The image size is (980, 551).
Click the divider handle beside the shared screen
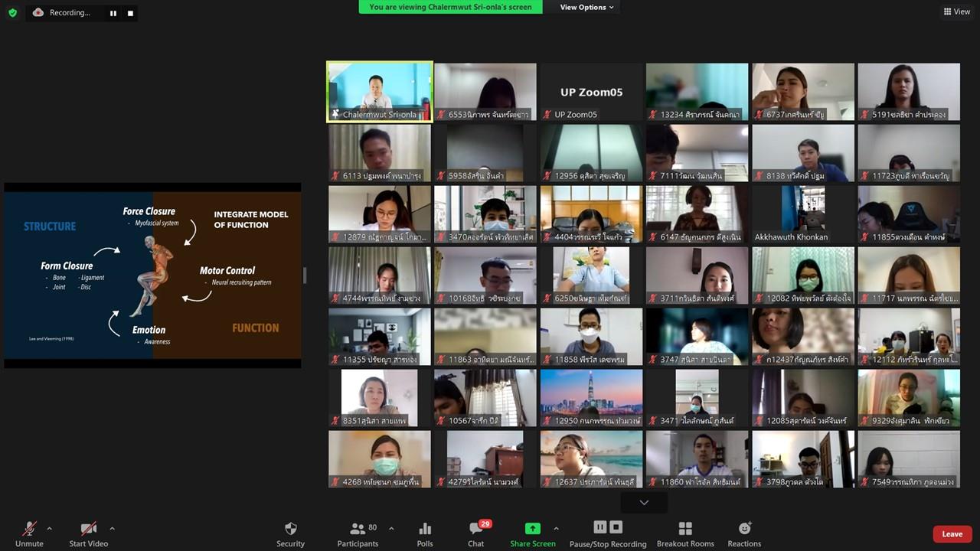(305, 275)
